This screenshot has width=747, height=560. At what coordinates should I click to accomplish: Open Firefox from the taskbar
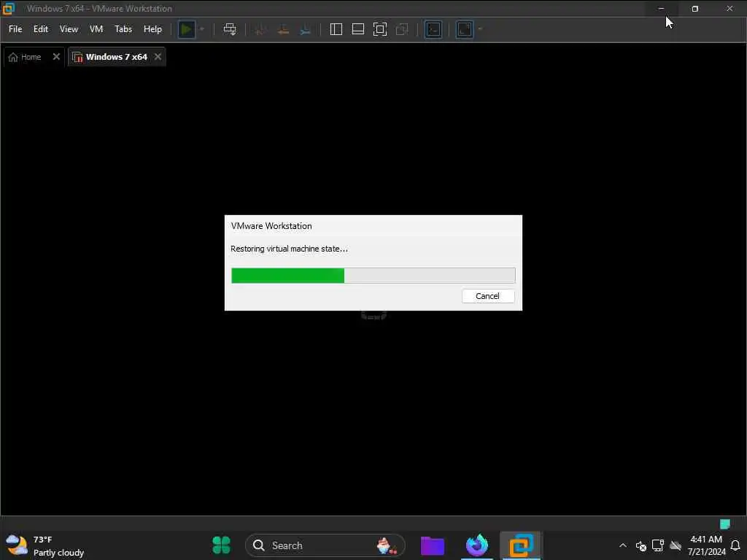pos(477,545)
